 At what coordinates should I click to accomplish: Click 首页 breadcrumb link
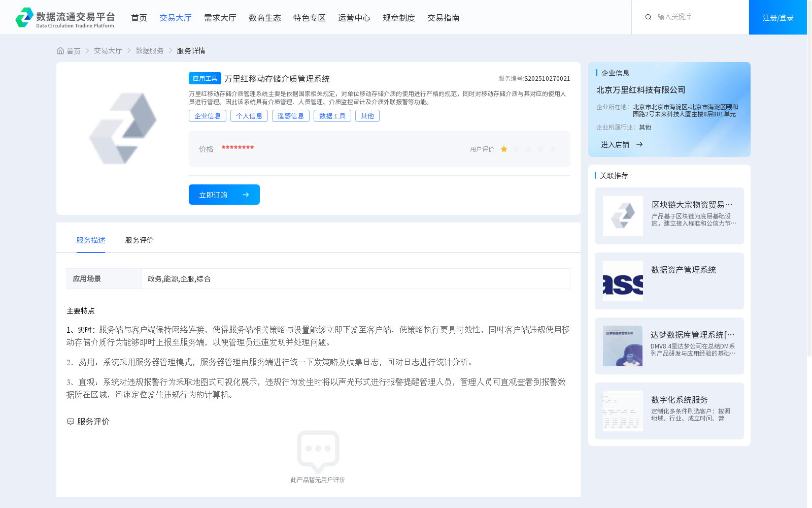[x=74, y=51]
